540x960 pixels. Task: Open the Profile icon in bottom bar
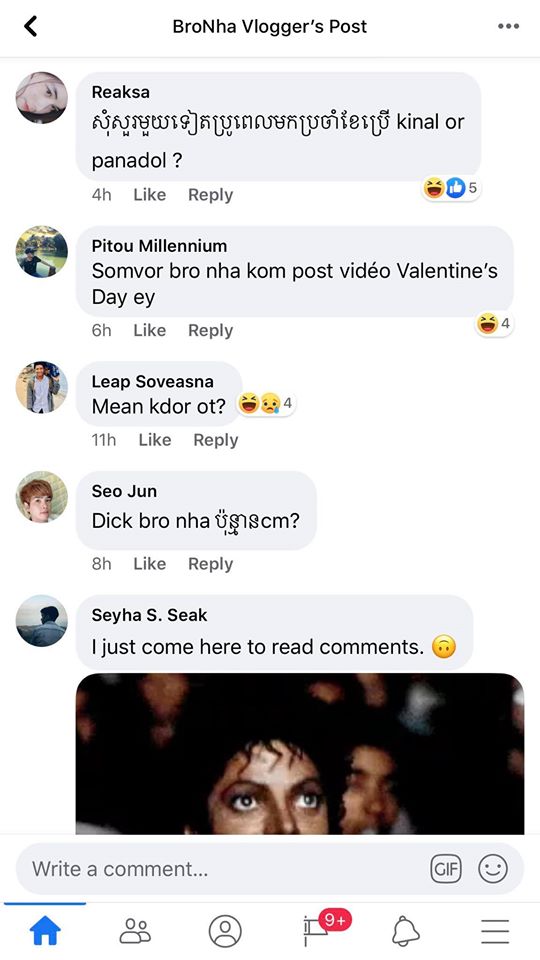pos(225,931)
